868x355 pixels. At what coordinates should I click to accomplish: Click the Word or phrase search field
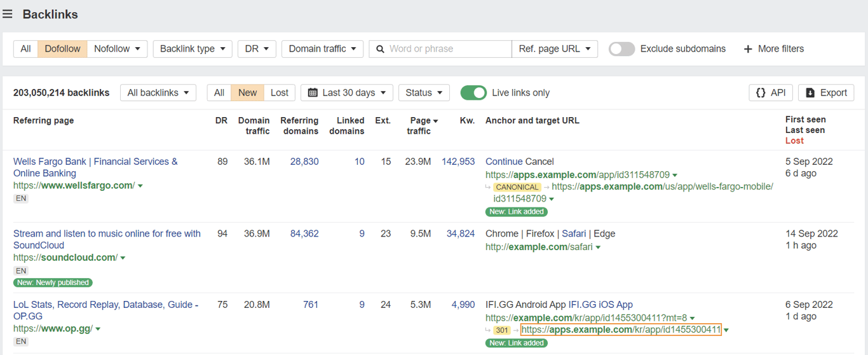point(447,49)
